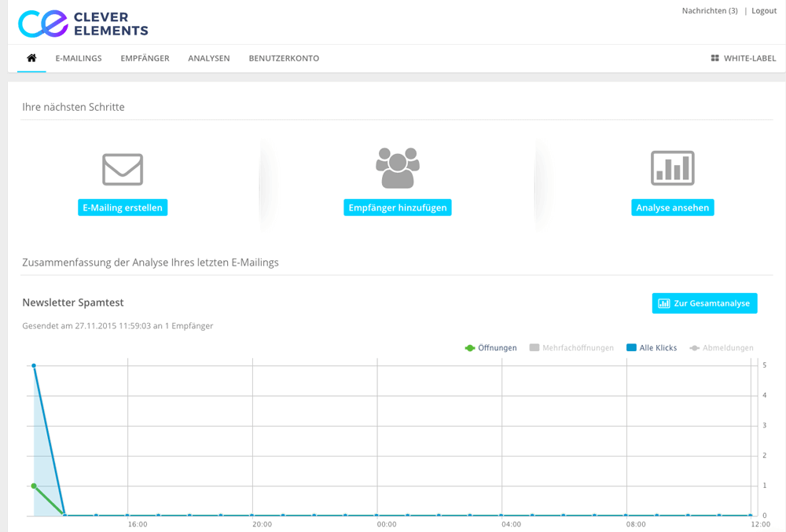Click the Logout link
The height and width of the screenshot is (532, 786).
coord(764,10)
